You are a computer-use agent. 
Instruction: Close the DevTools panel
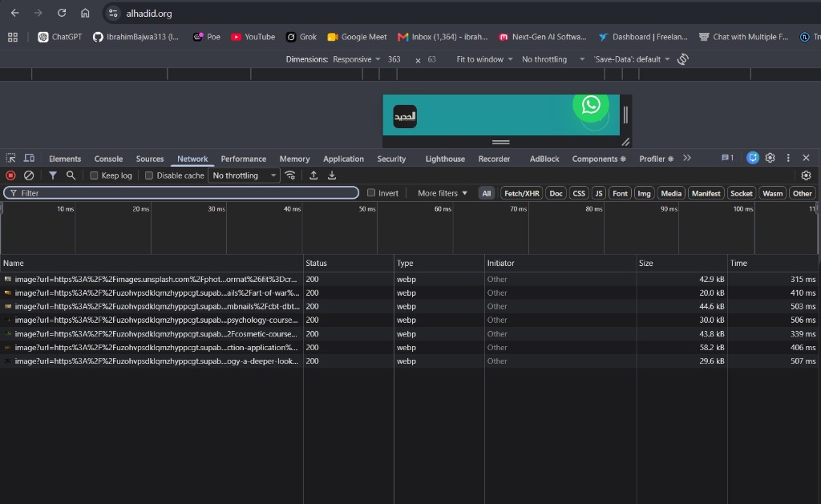806,158
